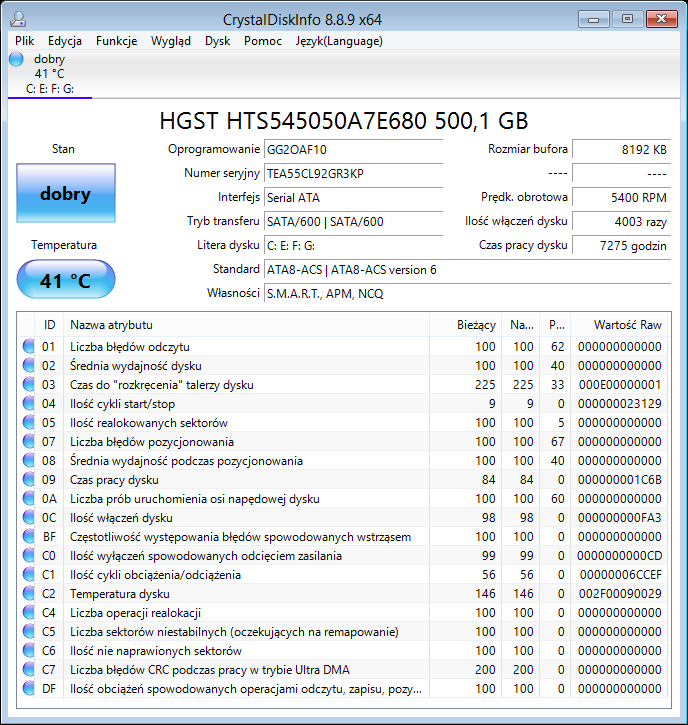688x725 pixels.
Task: Click the status orb of attribute C7
Action: (x=28, y=669)
